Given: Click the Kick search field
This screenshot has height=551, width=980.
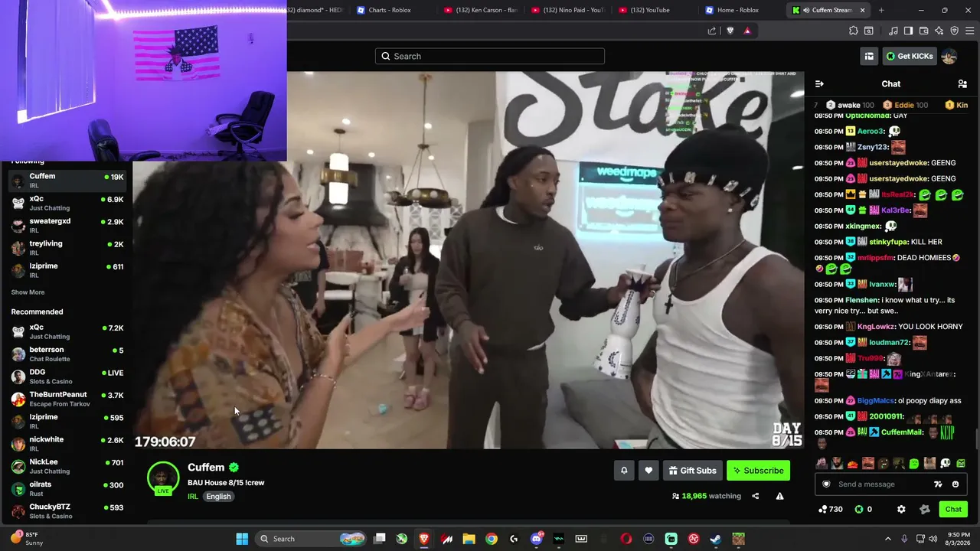Looking at the screenshot, I should (x=490, y=56).
